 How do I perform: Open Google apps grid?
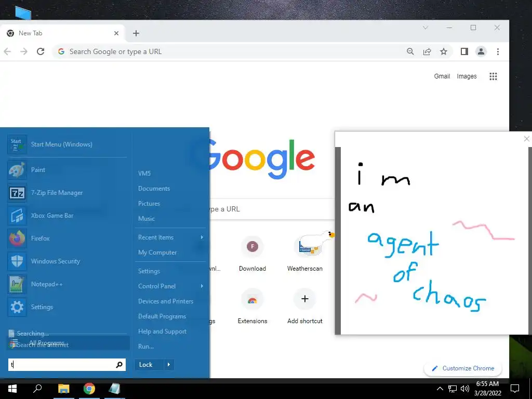click(493, 76)
